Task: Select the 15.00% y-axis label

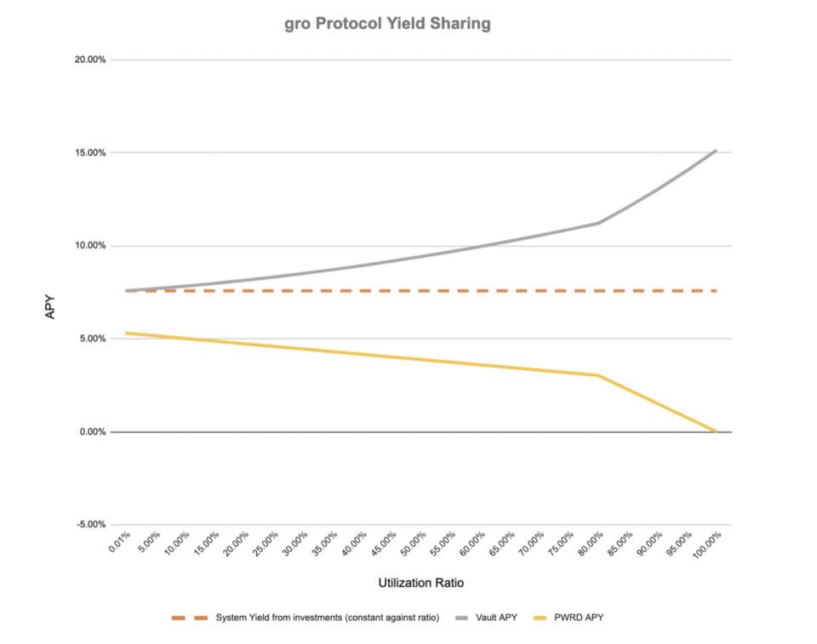Action: (x=90, y=152)
